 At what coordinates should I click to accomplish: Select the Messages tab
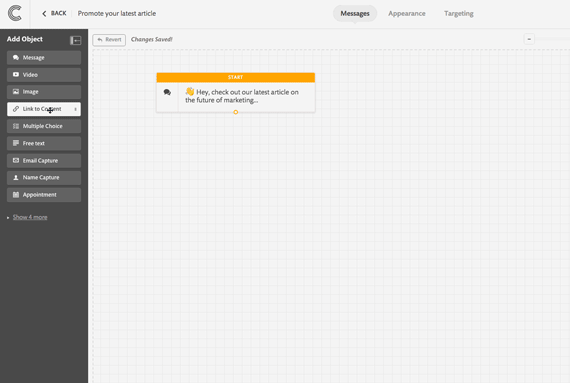click(355, 13)
